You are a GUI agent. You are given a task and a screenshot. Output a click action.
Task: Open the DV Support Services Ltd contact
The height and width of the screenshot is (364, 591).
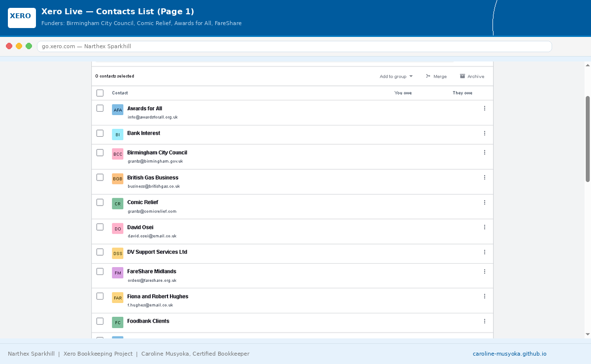pyautogui.click(x=157, y=252)
